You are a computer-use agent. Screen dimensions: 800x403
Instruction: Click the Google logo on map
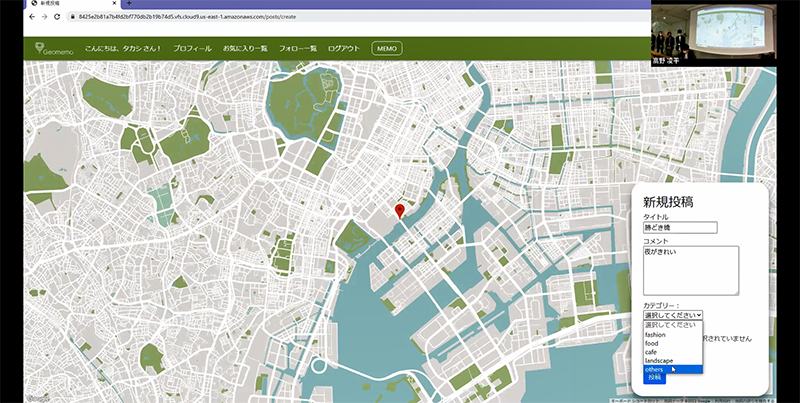37,398
